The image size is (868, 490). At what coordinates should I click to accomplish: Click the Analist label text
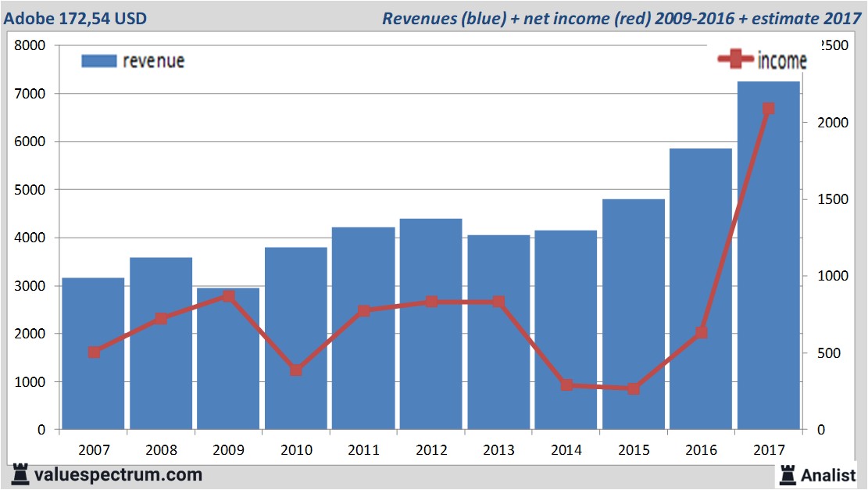pos(828,475)
